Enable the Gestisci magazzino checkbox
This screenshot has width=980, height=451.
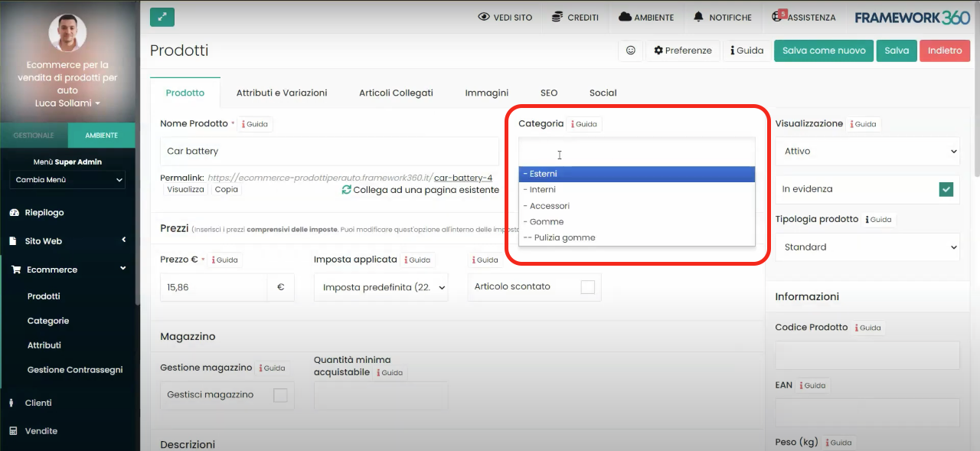[x=281, y=395]
